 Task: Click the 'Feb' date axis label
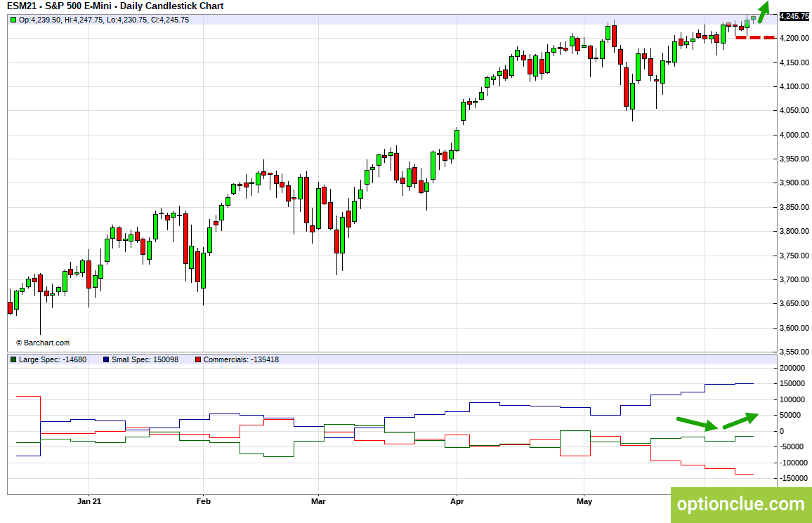pos(204,501)
